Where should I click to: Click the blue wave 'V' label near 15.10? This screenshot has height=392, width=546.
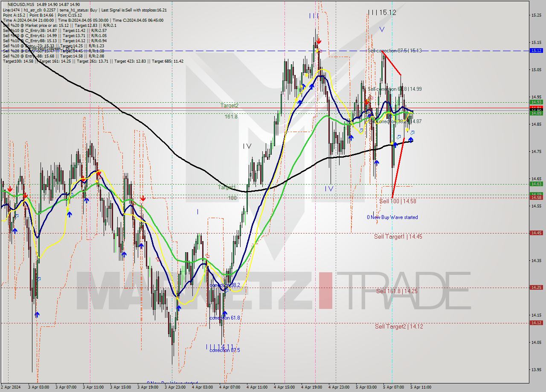coord(382,30)
